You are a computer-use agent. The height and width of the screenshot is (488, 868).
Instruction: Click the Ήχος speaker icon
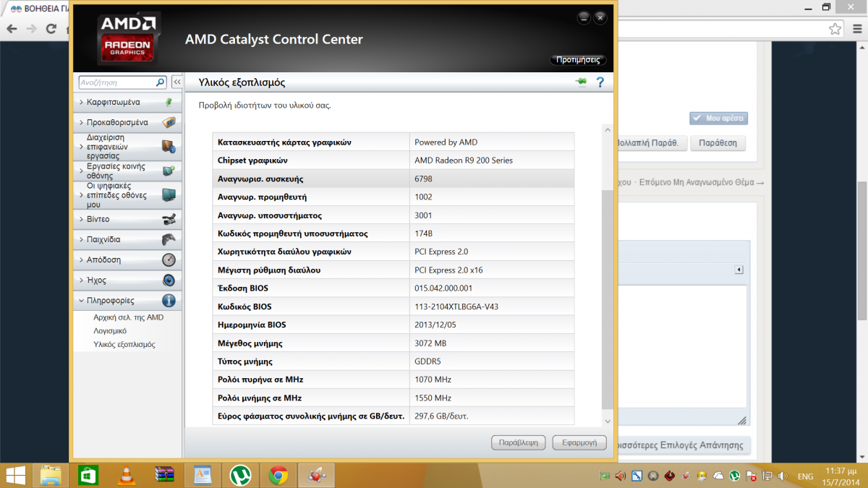169,280
